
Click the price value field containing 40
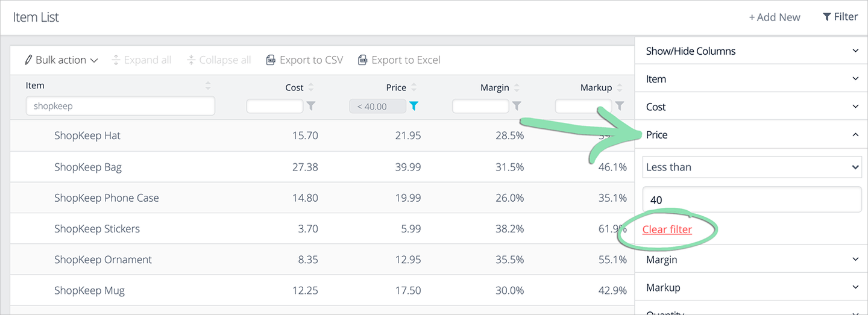point(752,199)
